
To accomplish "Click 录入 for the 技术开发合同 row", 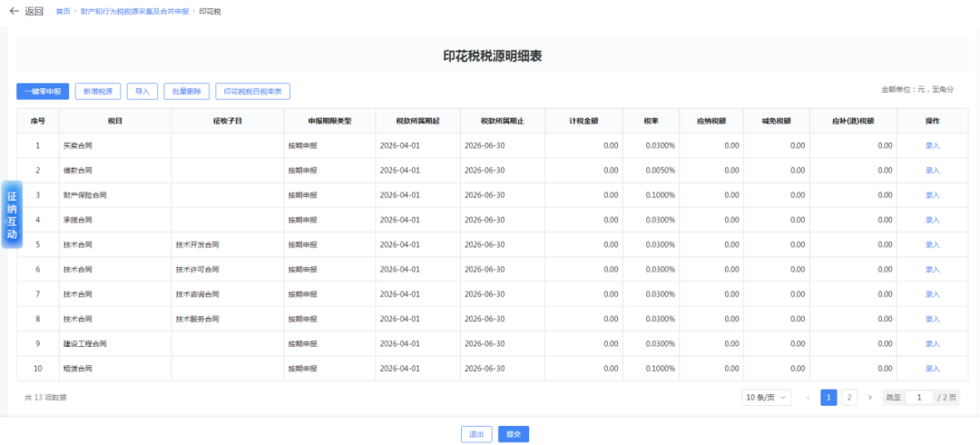I will [x=933, y=244].
